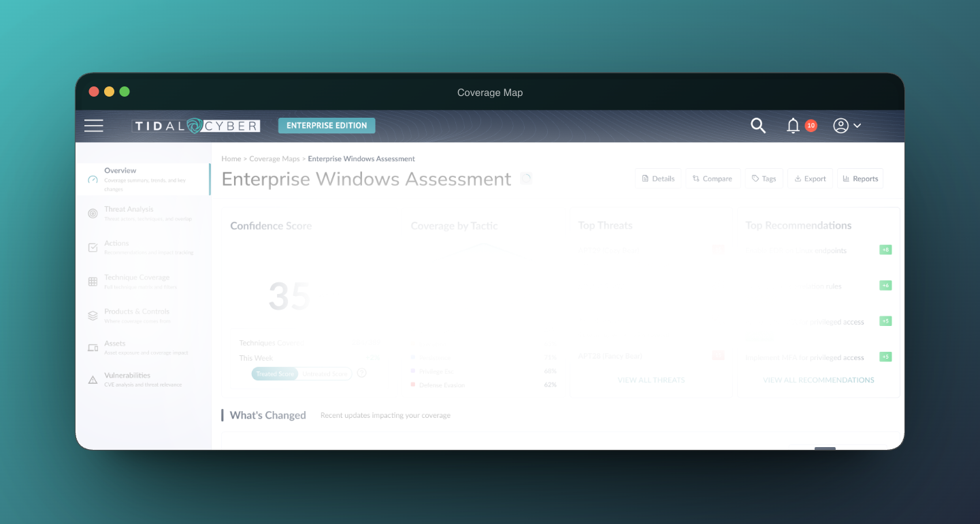This screenshot has width=980, height=524.
Task: Click View All Recommendations link
Action: tap(818, 380)
